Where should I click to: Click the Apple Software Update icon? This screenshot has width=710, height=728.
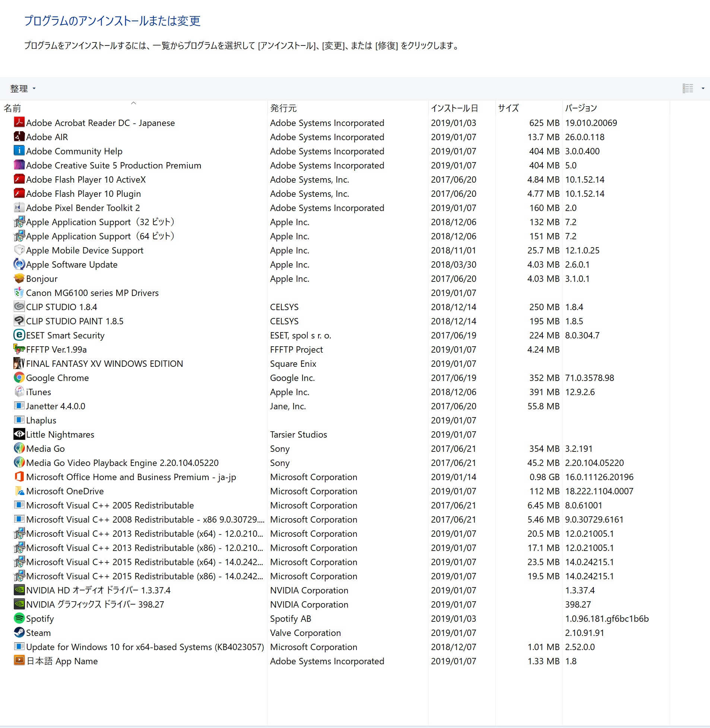19,264
